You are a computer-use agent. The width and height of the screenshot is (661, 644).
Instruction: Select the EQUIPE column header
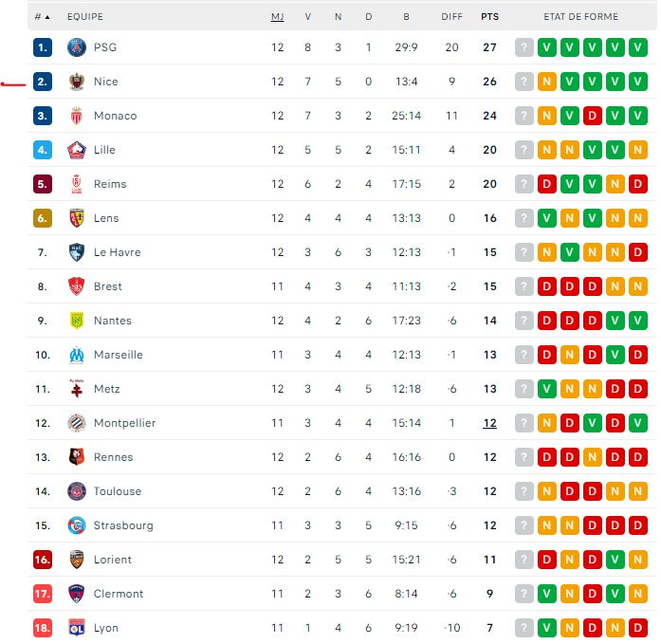tap(85, 17)
